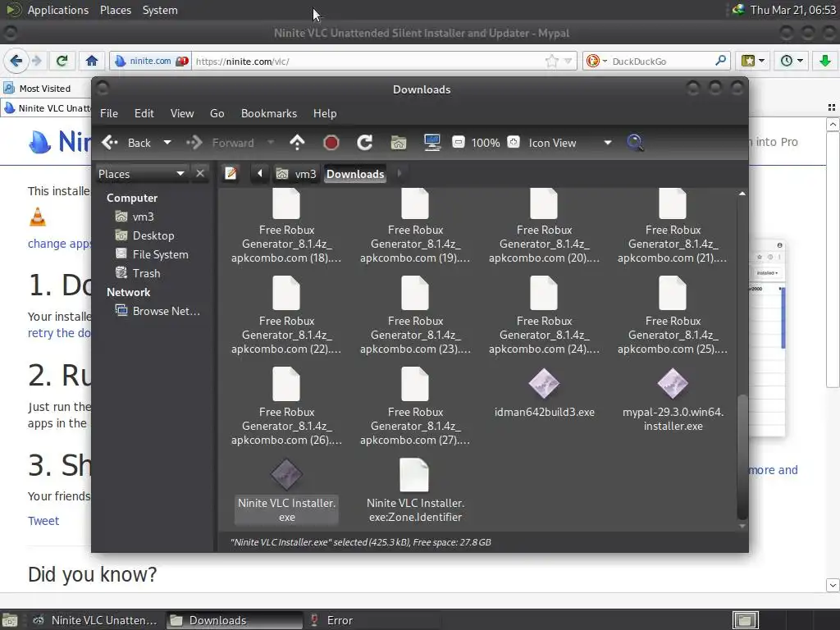Open the Bookmarks menu
This screenshot has height=630, width=840.
[x=269, y=113]
